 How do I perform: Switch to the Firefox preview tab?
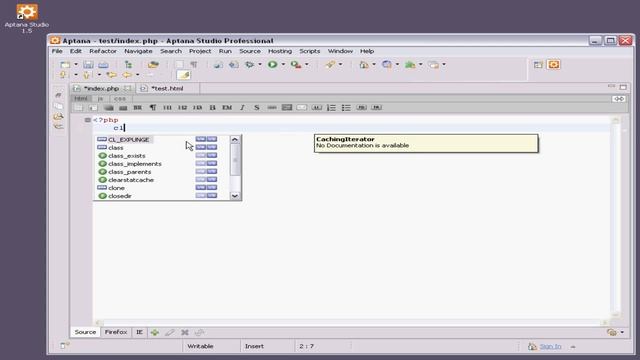[116, 332]
